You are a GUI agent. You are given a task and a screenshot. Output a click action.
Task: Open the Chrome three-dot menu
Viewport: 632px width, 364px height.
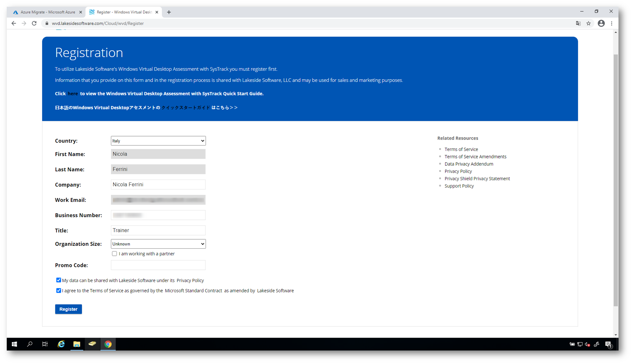612,23
